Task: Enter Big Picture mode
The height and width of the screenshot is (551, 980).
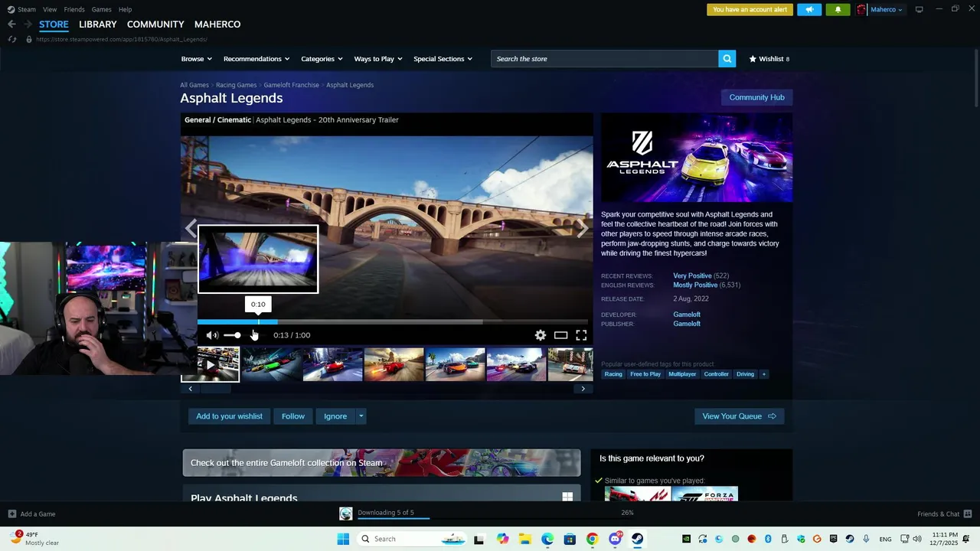Action: tap(919, 9)
